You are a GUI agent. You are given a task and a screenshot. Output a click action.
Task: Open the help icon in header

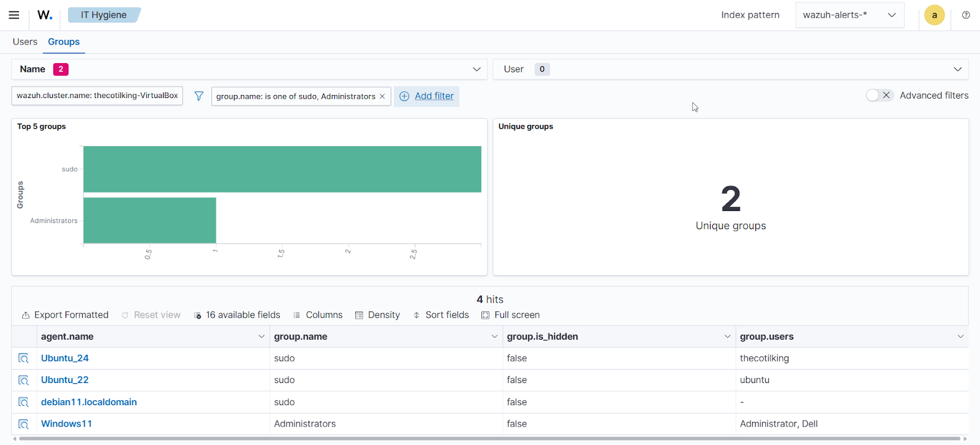tap(966, 15)
